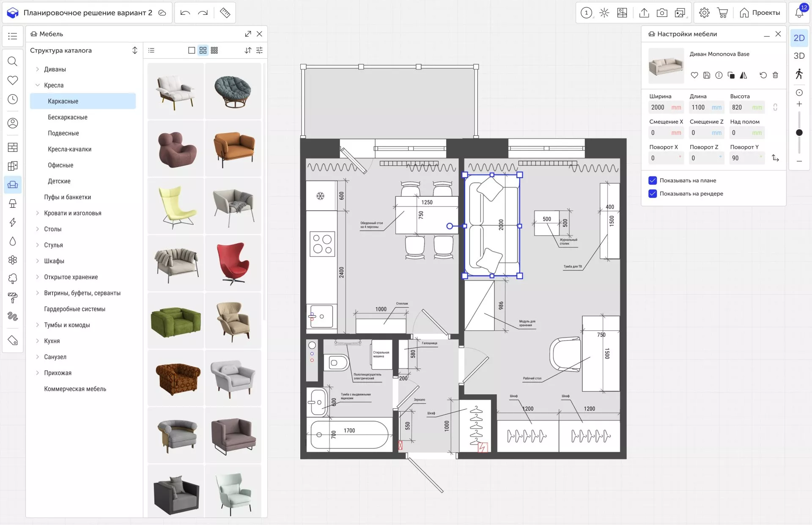Select the red egg chair thumbnail
This screenshot has height=525, width=812.
coord(233,263)
